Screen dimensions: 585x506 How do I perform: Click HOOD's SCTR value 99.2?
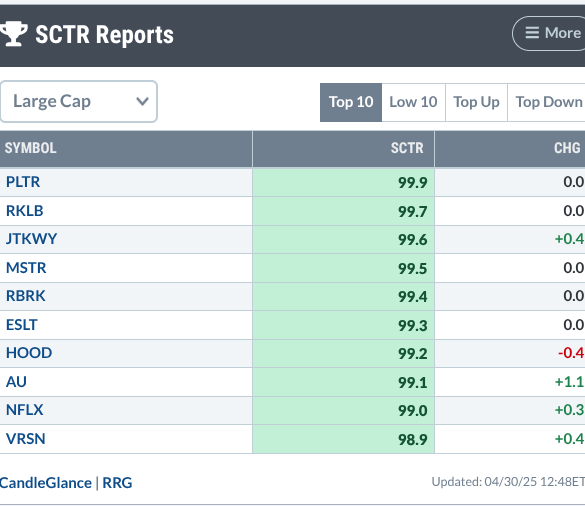tap(413, 354)
